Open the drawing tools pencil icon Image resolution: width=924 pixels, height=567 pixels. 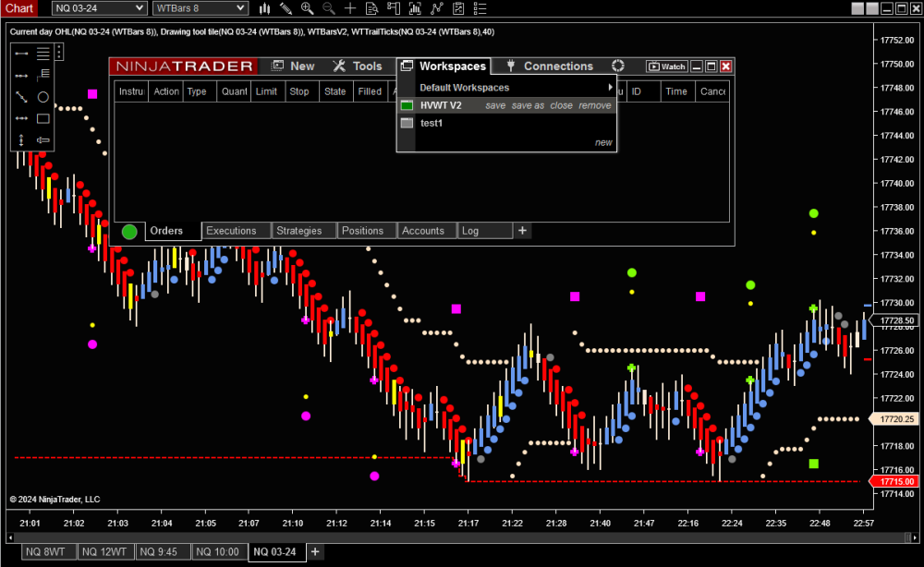click(x=286, y=8)
